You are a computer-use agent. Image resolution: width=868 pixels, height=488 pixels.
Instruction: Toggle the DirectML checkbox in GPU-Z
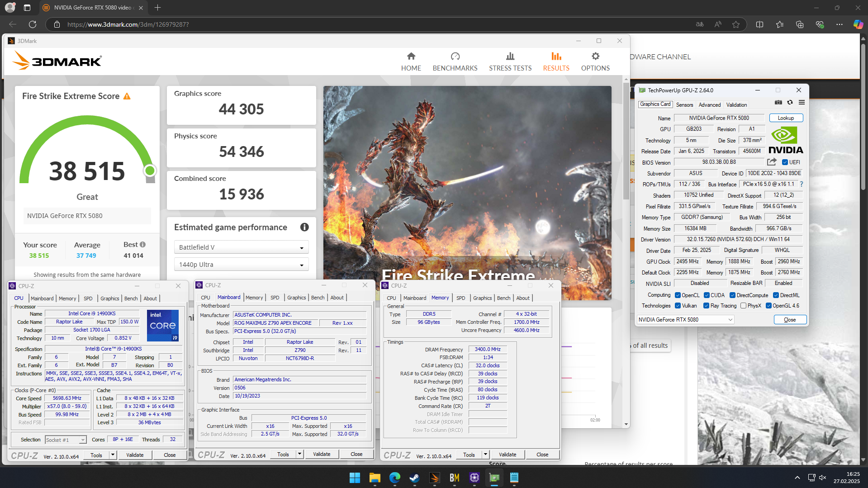click(776, 295)
